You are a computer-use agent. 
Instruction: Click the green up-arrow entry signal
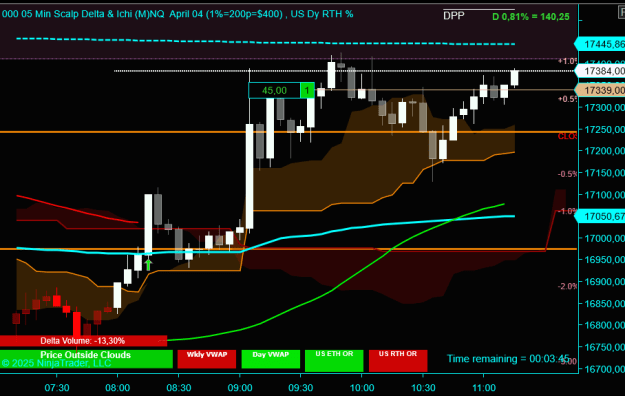148,265
